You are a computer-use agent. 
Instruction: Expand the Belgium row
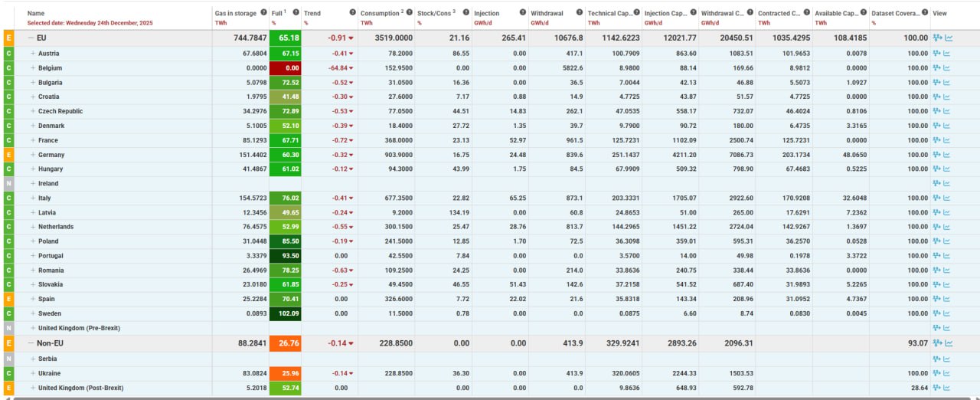pyautogui.click(x=32, y=68)
